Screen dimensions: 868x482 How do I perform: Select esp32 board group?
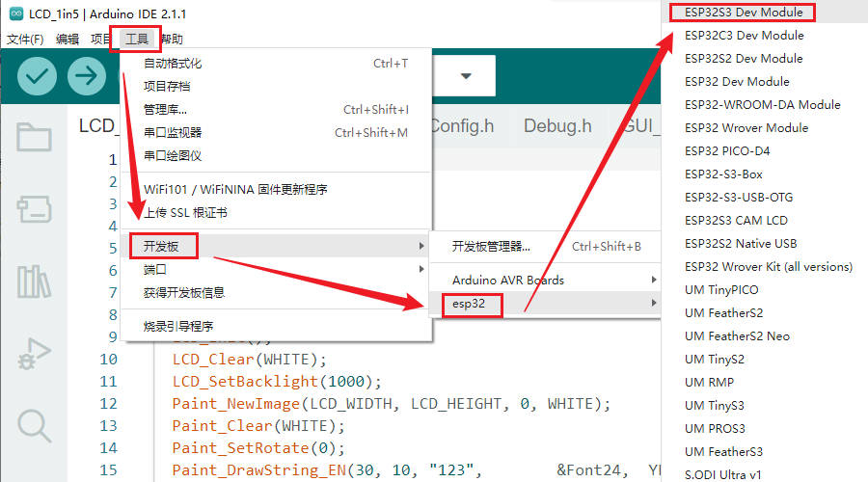click(x=545, y=303)
